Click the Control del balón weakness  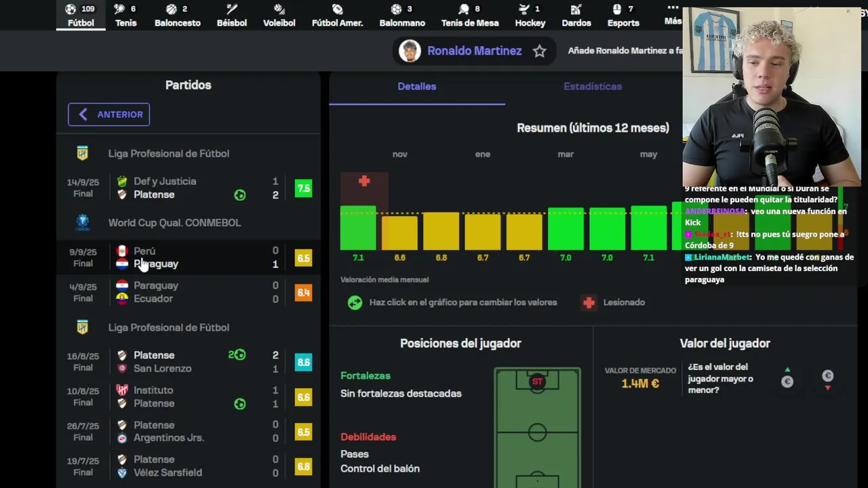380,468
